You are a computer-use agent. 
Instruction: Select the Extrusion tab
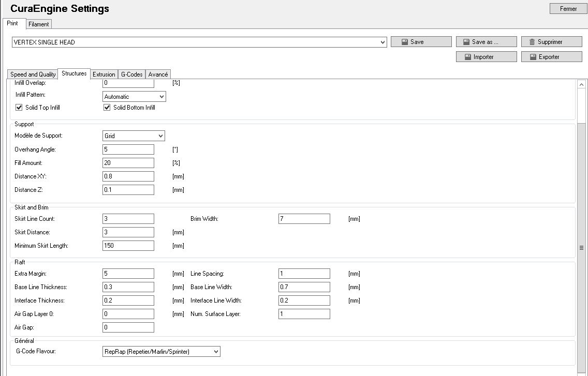tap(104, 74)
